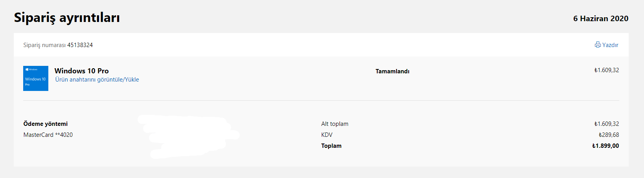This screenshot has height=178, width=644.
Task: Click the KDV amount ₺289,68
Action: pos(609,135)
